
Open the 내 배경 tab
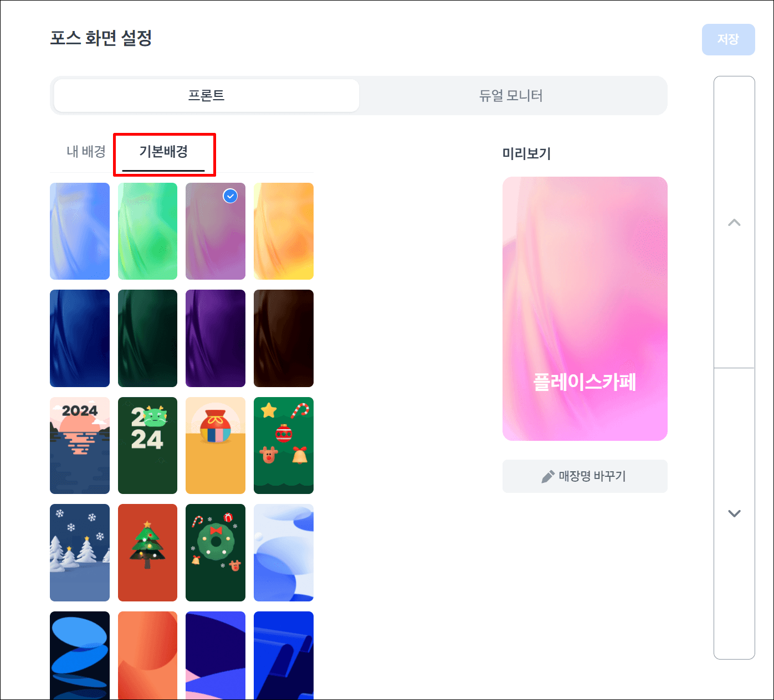click(x=86, y=152)
